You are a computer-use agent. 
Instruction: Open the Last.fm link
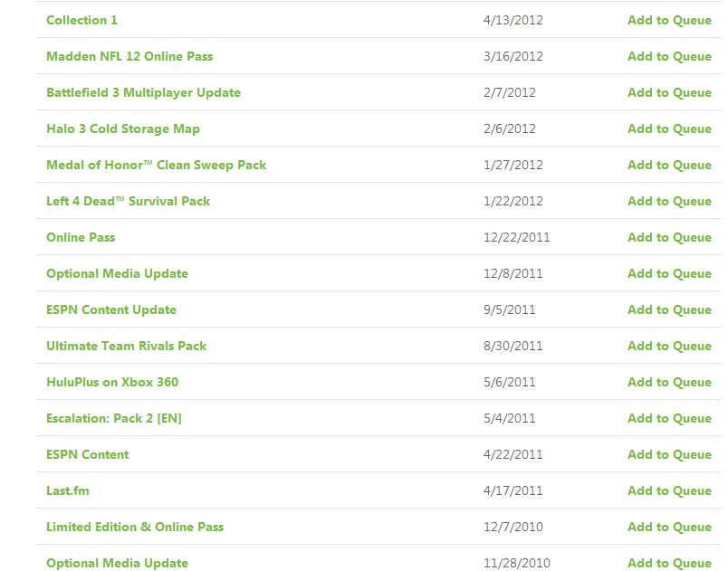click(x=68, y=490)
